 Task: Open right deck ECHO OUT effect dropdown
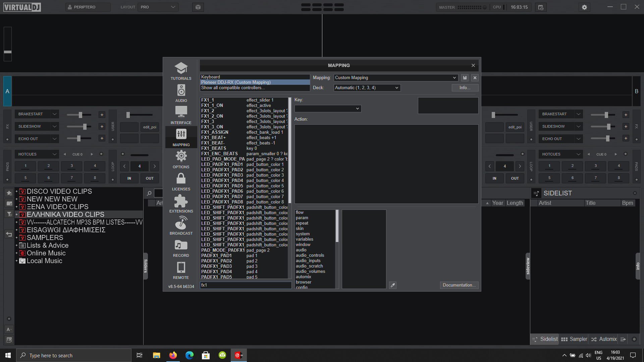pos(560,139)
